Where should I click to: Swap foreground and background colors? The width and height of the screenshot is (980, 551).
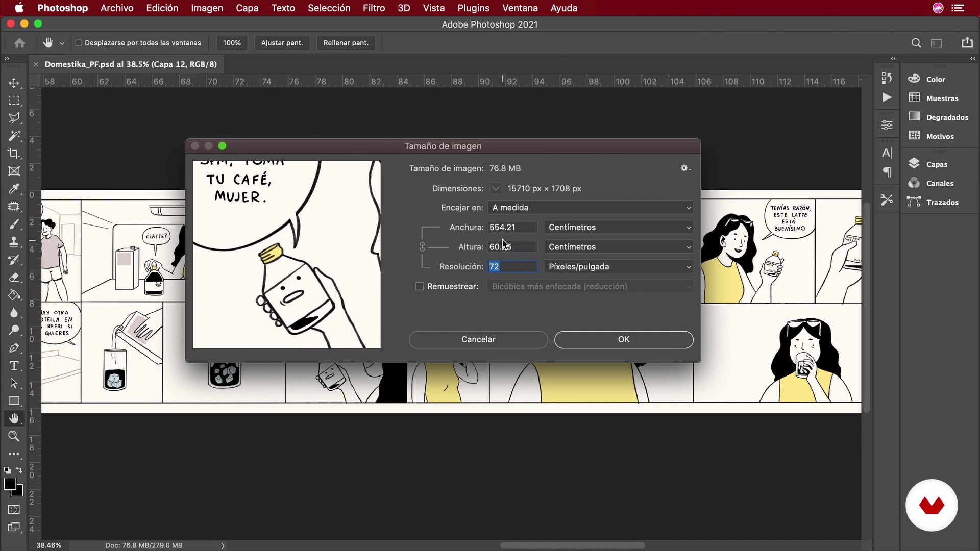click(x=19, y=470)
